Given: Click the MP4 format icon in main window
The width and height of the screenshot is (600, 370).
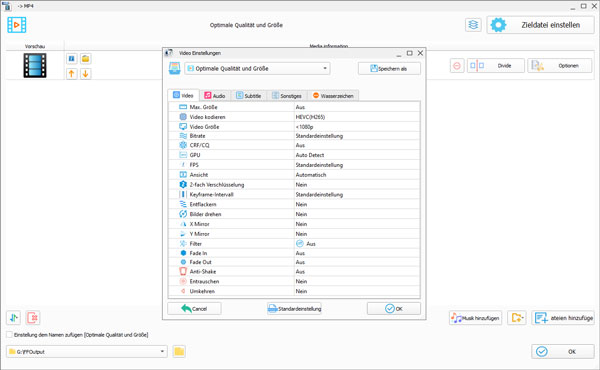Looking at the screenshot, I should tap(16, 25).
